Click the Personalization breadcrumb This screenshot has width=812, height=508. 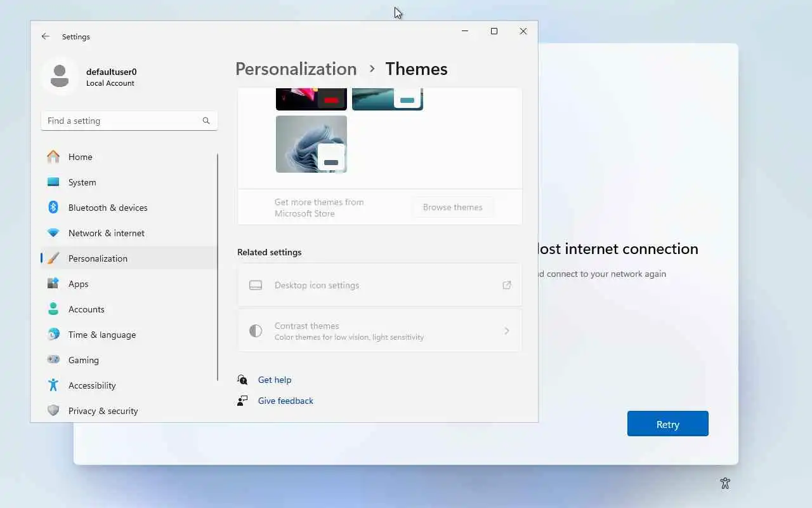(x=296, y=69)
